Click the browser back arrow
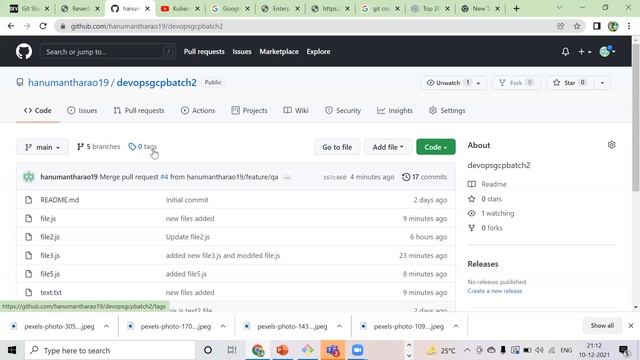640x360 pixels. tap(11, 26)
